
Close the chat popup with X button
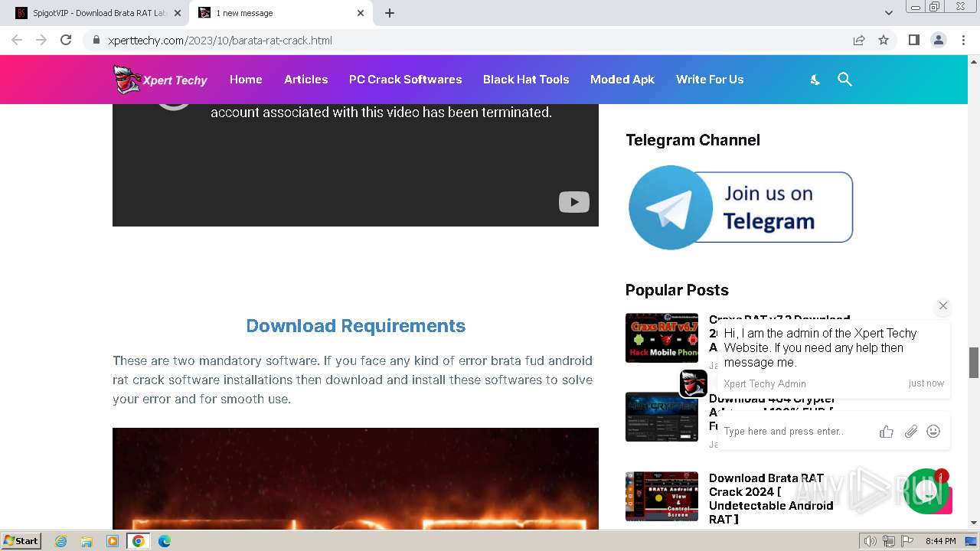click(943, 305)
